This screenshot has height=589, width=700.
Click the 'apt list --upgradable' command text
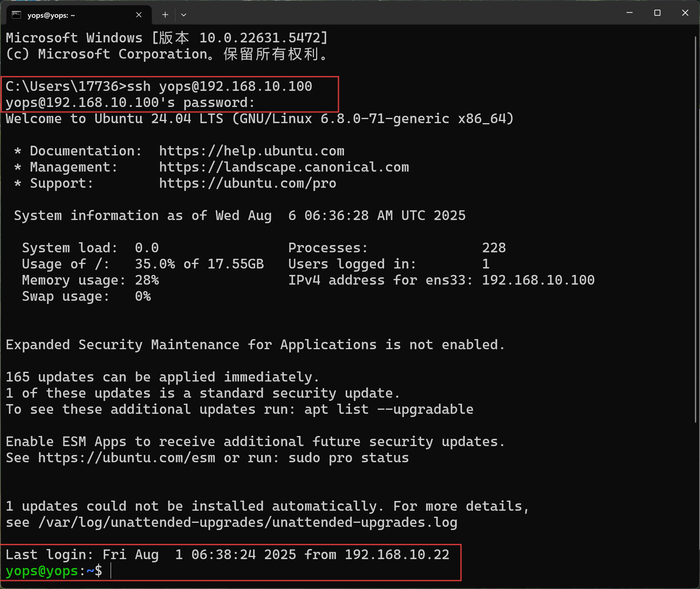[x=389, y=409]
